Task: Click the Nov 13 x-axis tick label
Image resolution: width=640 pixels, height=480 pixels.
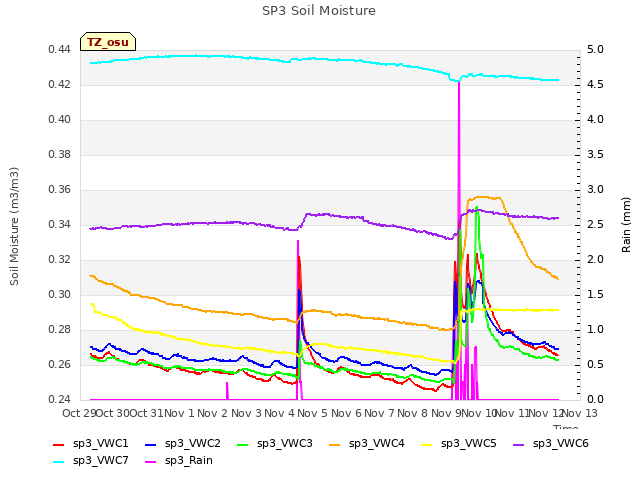Action: pyautogui.click(x=580, y=413)
